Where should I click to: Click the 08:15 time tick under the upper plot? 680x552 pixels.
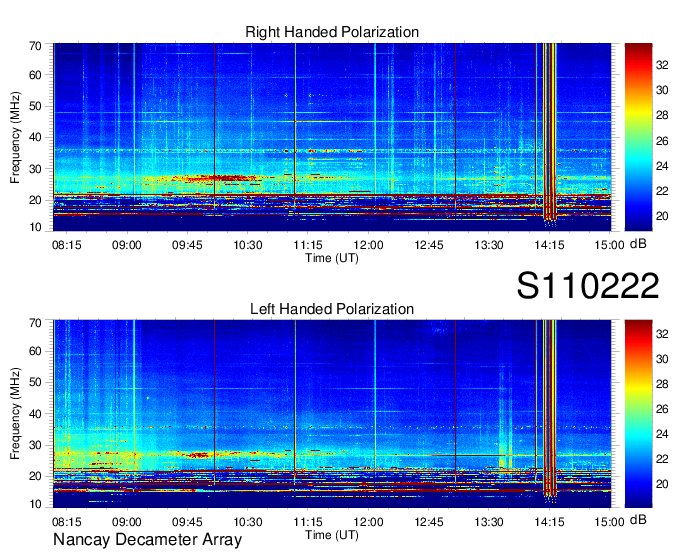click(67, 245)
